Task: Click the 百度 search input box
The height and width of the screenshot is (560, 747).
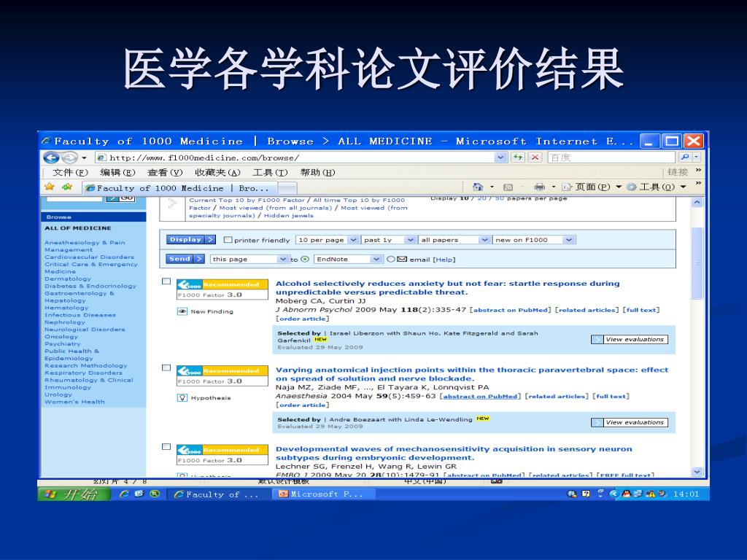Action: [x=612, y=157]
